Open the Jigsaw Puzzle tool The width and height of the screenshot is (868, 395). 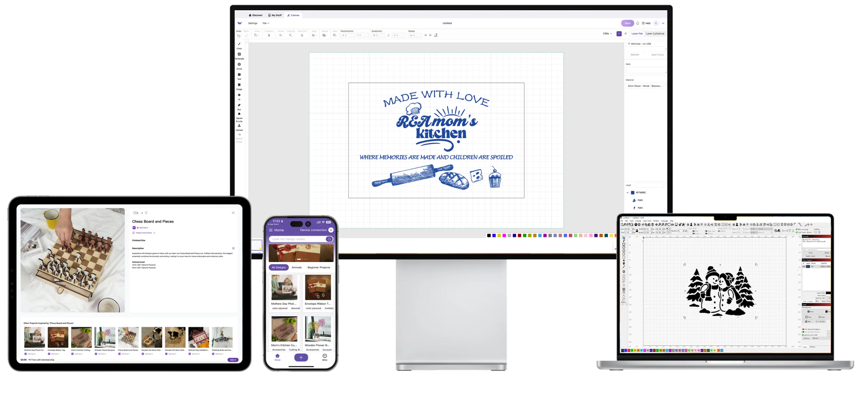(x=239, y=115)
